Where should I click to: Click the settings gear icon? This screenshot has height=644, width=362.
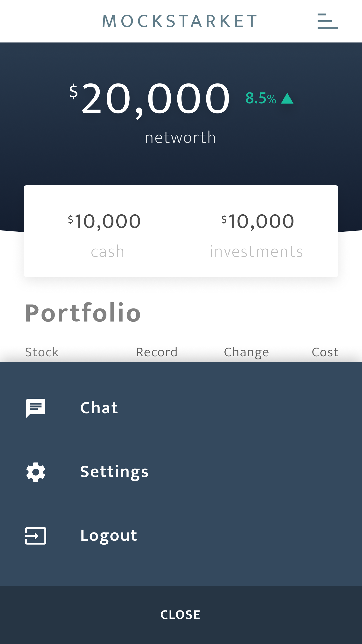coord(36,472)
